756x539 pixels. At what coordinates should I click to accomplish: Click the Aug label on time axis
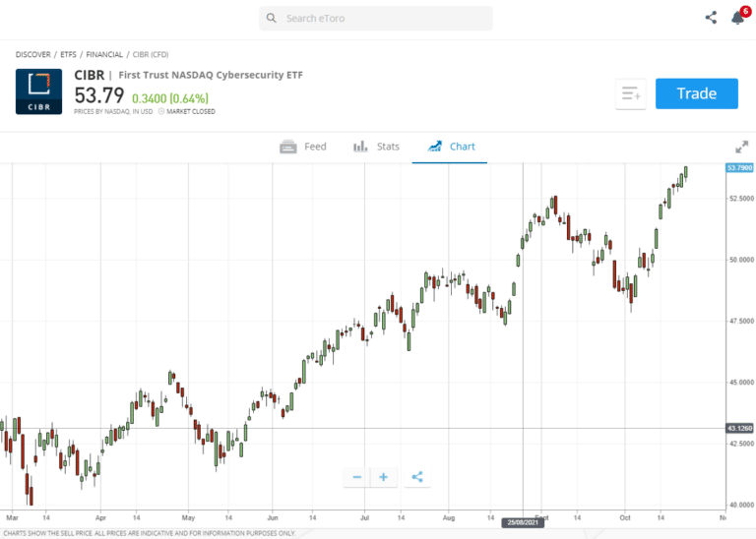449,517
